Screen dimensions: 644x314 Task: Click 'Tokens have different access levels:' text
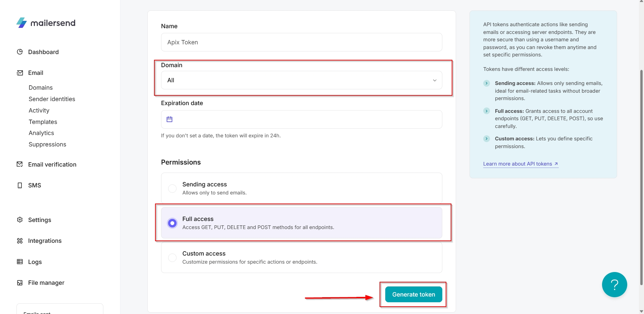pos(526,69)
